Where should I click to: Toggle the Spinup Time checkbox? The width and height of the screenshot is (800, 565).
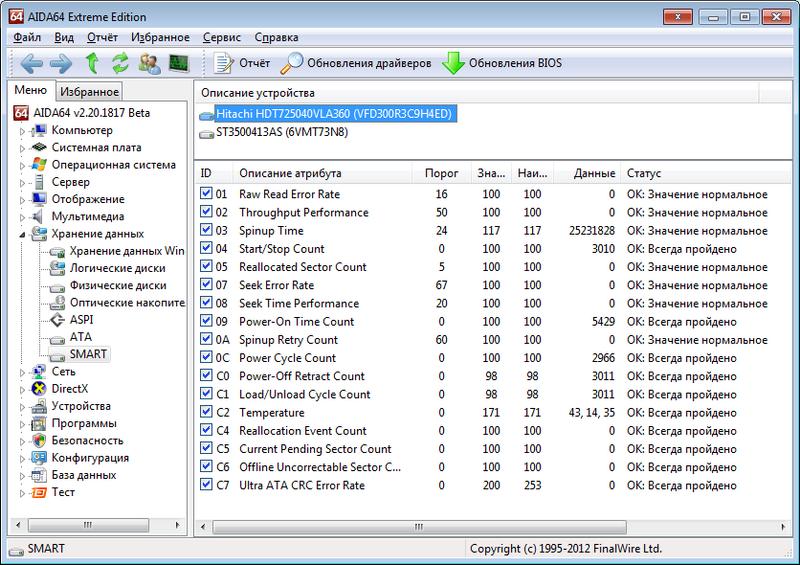[206, 230]
